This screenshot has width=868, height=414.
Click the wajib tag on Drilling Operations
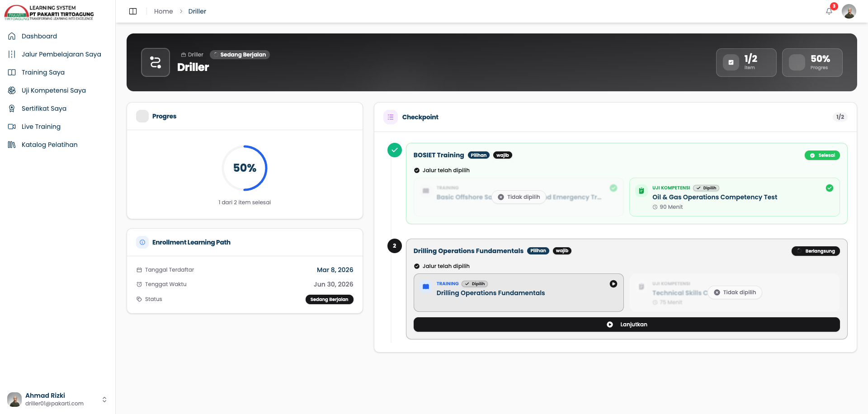[562, 251]
